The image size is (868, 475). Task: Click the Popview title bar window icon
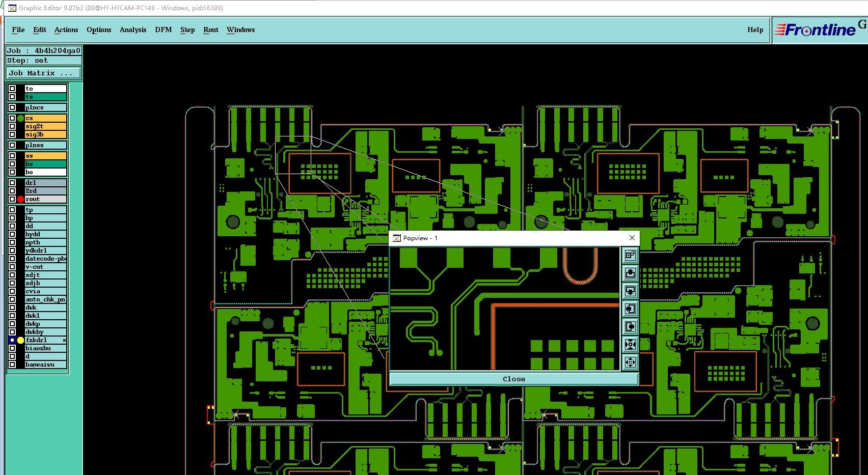pos(397,238)
